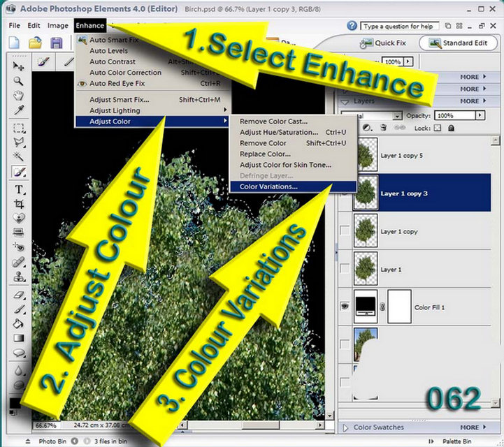Open the options bar 100% arrow
504x447 pixels.
408,61
